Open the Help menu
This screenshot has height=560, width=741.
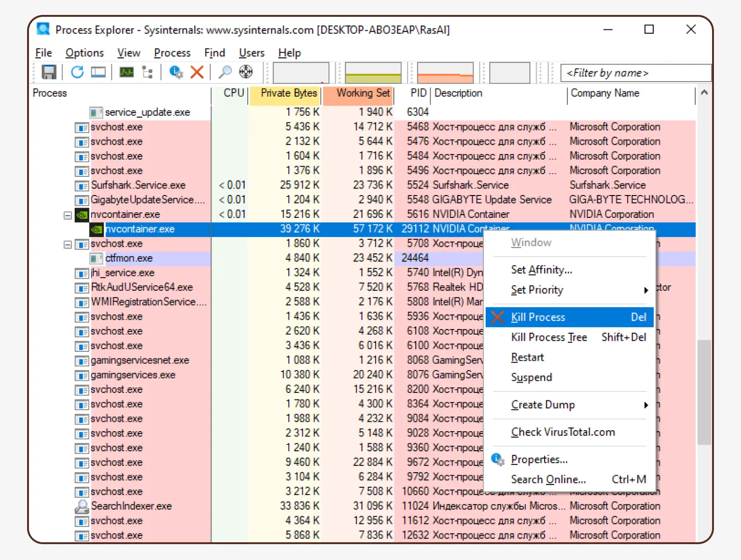tap(289, 53)
